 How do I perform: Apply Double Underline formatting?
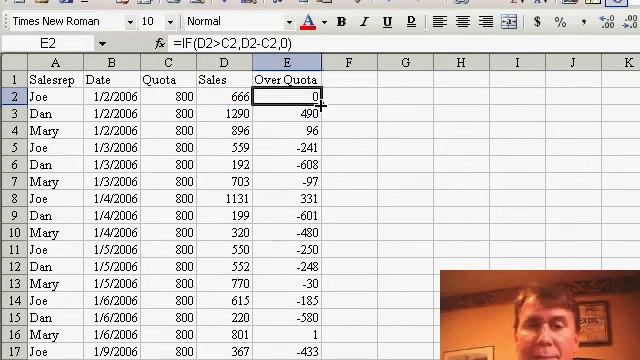(411, 22)
